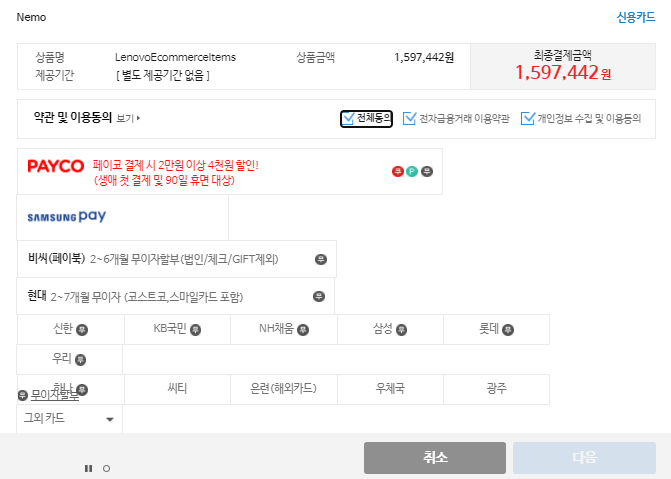Viewport: 671px width, 479px height.
Task: Select the 삼성 card
Action: pos(390,329)
